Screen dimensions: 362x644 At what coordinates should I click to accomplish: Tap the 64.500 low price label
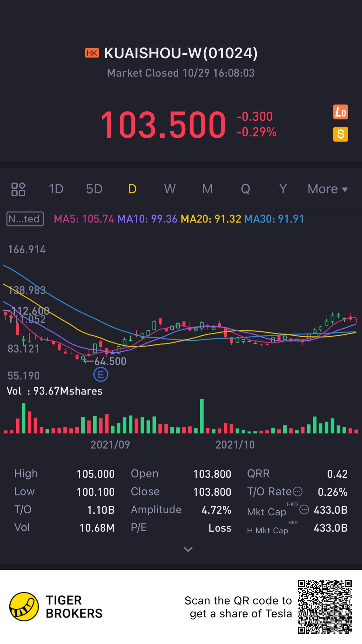110,361
